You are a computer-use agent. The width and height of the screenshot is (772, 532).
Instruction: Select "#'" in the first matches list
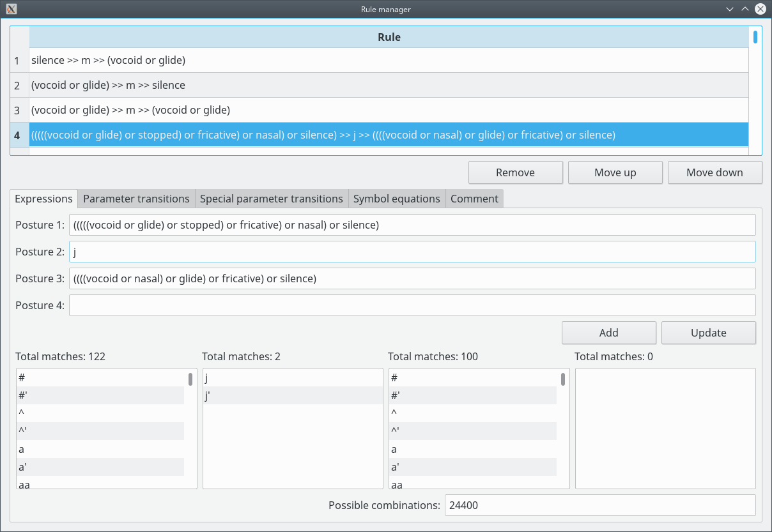point(100,395)
